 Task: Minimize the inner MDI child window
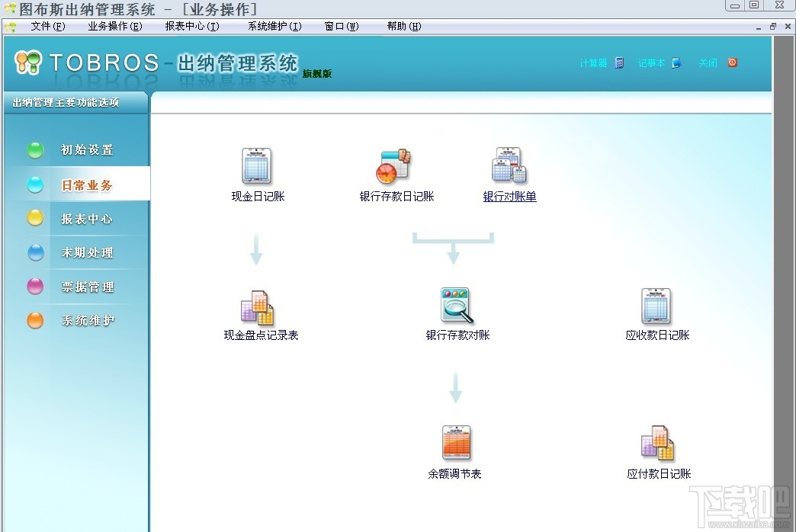click(759, 27)
